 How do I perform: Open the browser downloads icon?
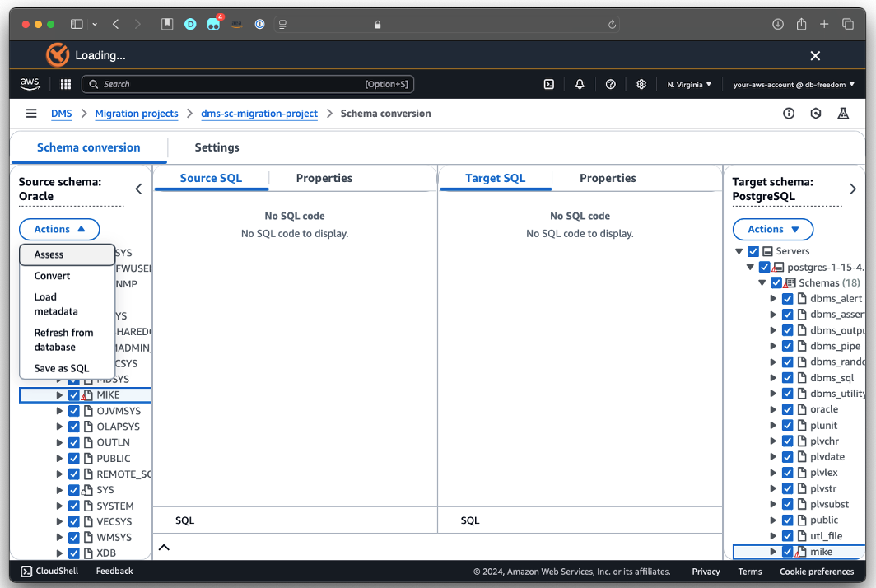pos(778,24)
